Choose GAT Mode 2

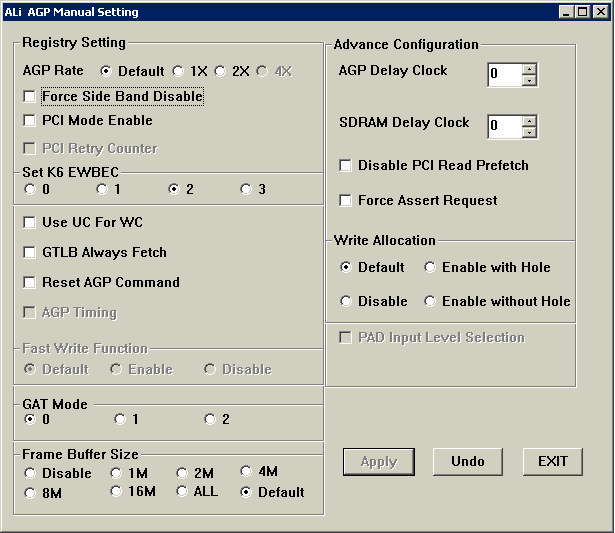210,419
